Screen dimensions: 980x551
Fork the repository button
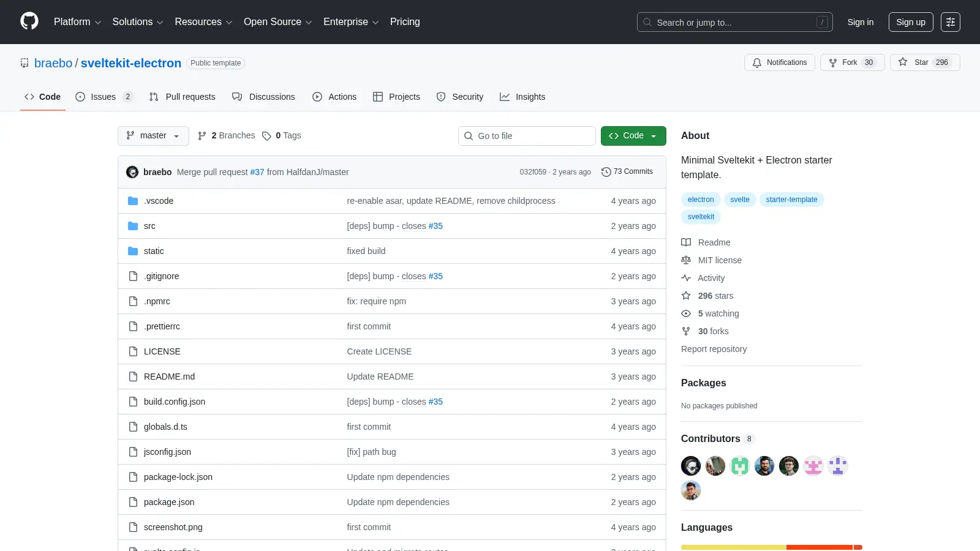point(852,62)
